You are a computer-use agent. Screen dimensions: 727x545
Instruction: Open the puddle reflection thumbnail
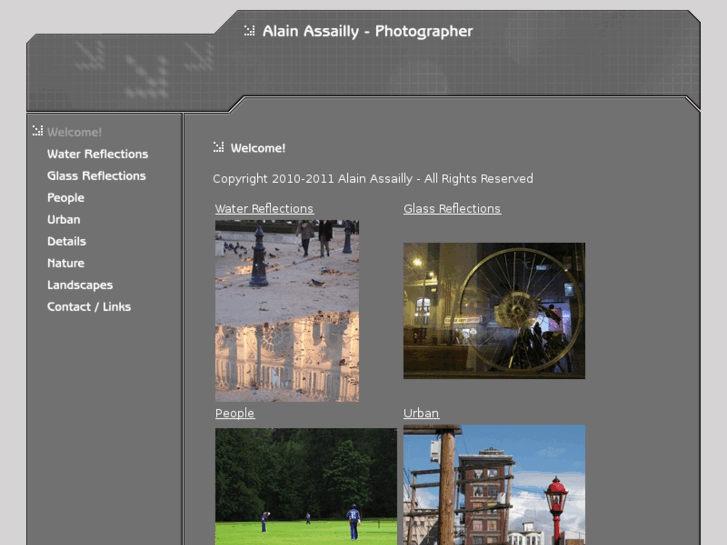point(287,311)
